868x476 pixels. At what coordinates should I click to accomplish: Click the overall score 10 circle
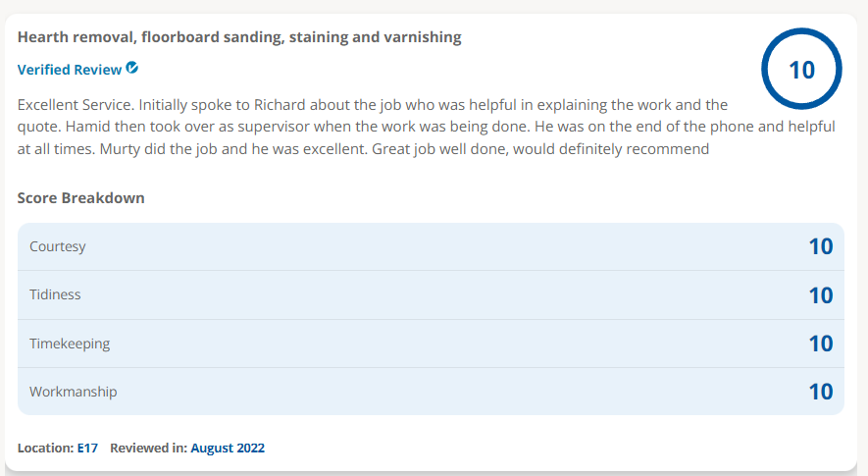pyautogui.click(x=801, y=69)
